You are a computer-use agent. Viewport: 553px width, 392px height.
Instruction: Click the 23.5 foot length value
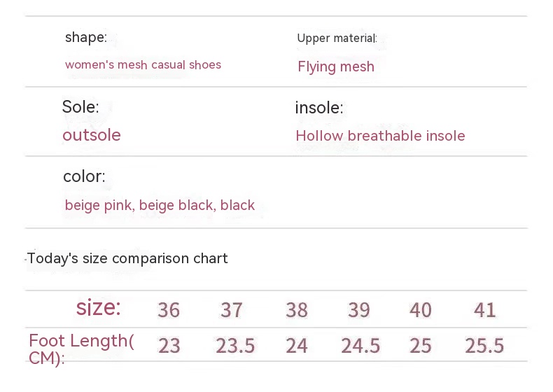click(x=235, y=346)
